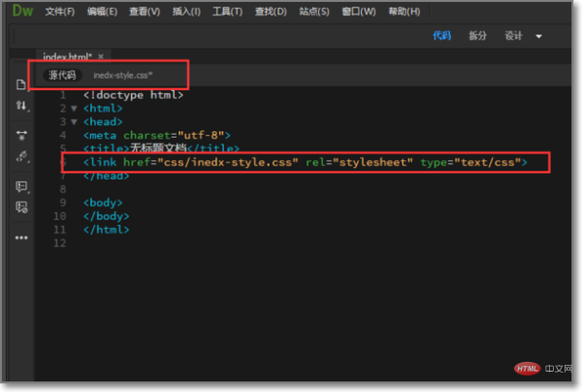Open the more tools ellipsis icon
This screenshot has width=582, height=392.
pos(21,238)
